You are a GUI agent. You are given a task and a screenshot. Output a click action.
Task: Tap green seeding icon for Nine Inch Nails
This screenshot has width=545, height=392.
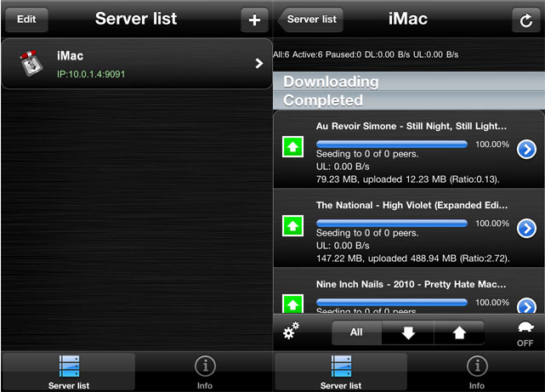pos(292,304)
